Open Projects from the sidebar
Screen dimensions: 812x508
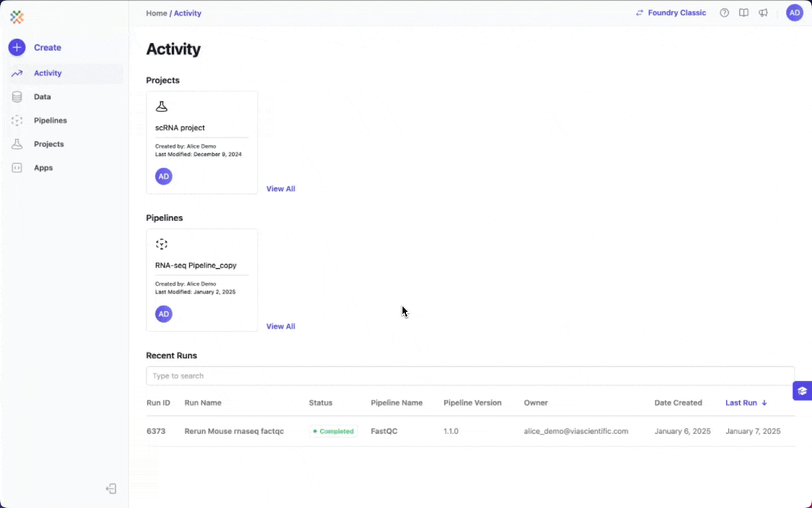tap(49, 144)
